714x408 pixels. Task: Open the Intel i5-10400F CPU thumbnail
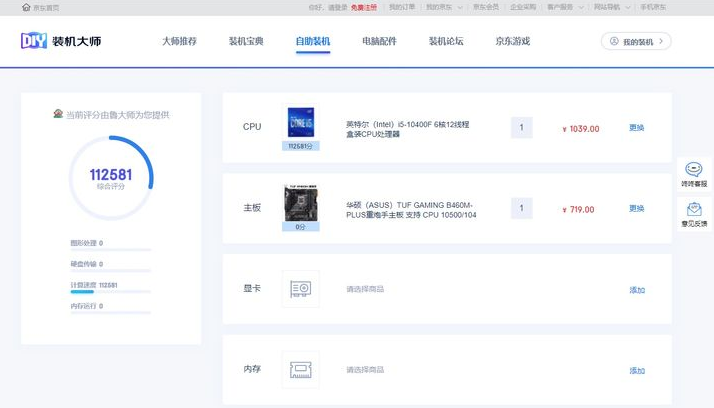[301, 122]
